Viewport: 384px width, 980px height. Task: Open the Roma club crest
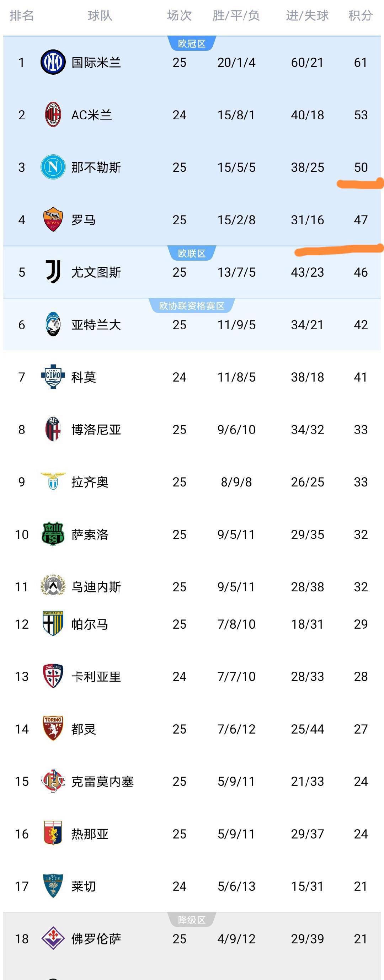(x=53, y=219)
